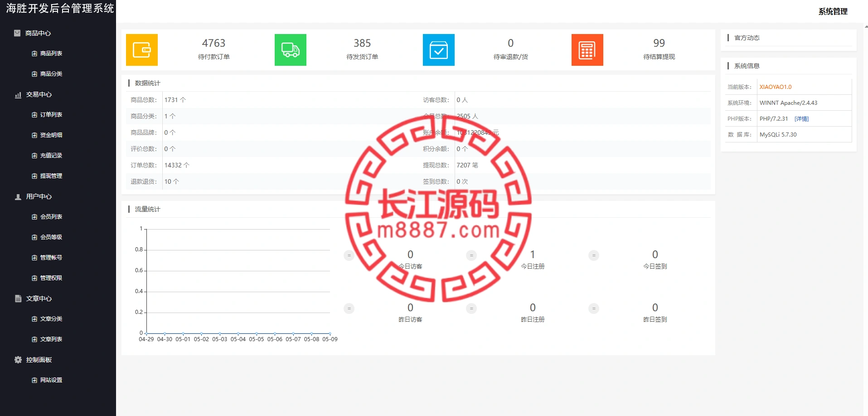
Task: Click the red calculator icon
Action: click(x=587, y=50)
